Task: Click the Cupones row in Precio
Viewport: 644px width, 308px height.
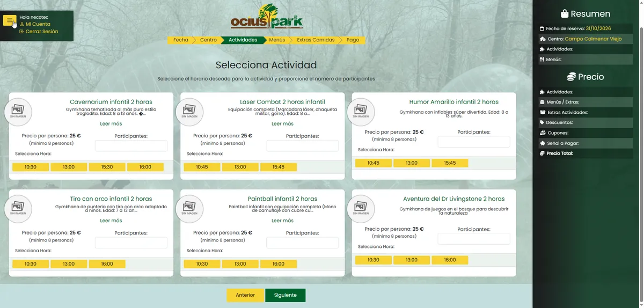Action: point(586,133)
